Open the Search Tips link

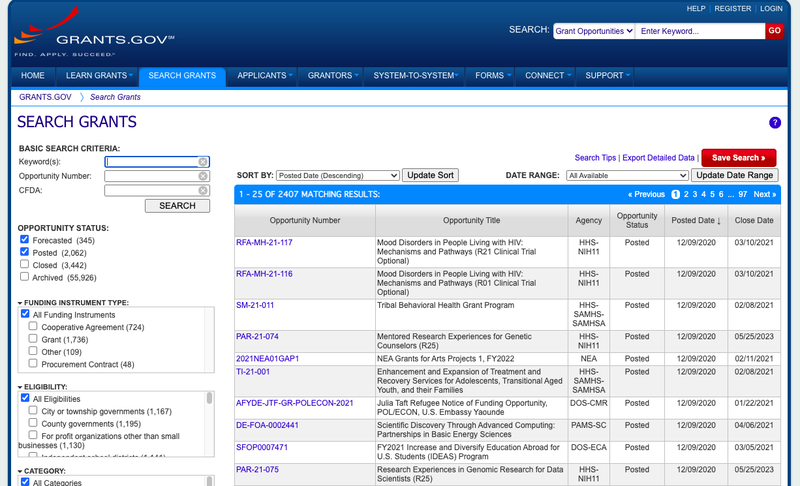pos(595,158)
